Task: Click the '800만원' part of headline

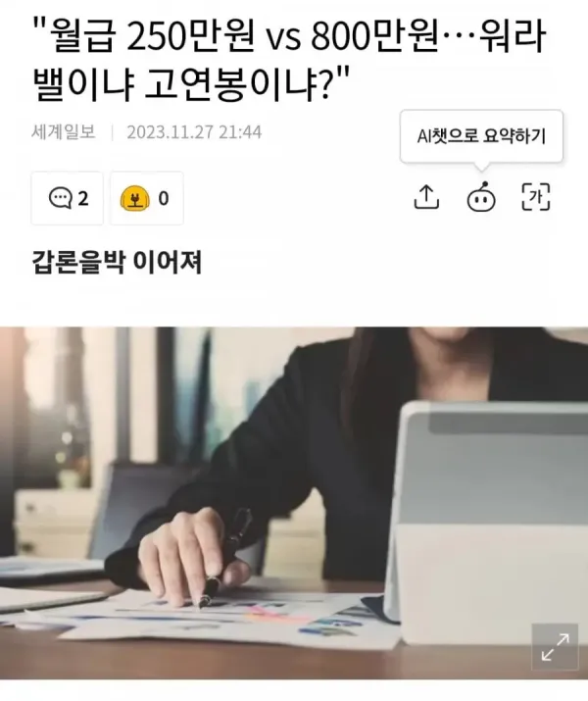Action: coord(374,35)
